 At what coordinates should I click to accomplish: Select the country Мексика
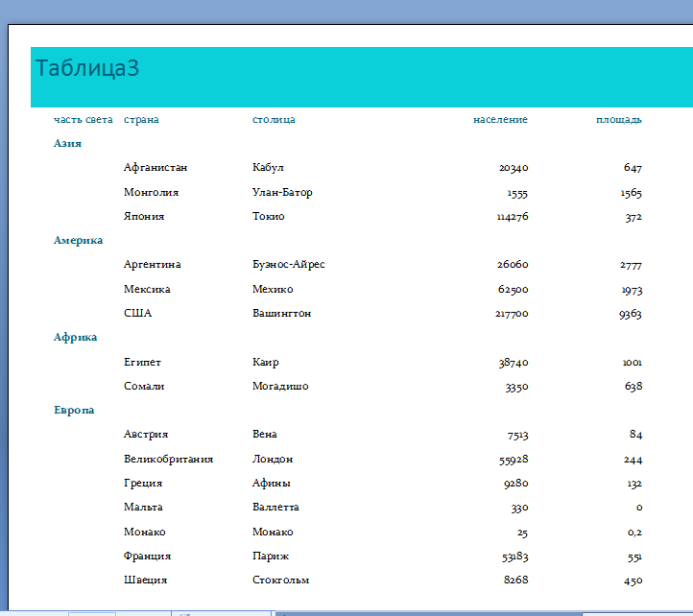click(x=147, y=289)
